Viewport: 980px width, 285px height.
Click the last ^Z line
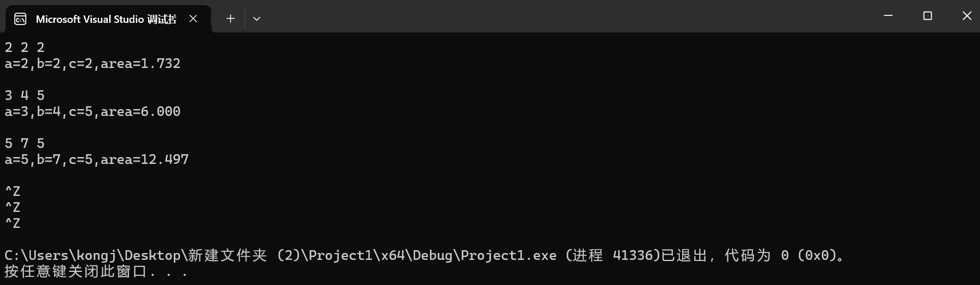tap(13, 223)
